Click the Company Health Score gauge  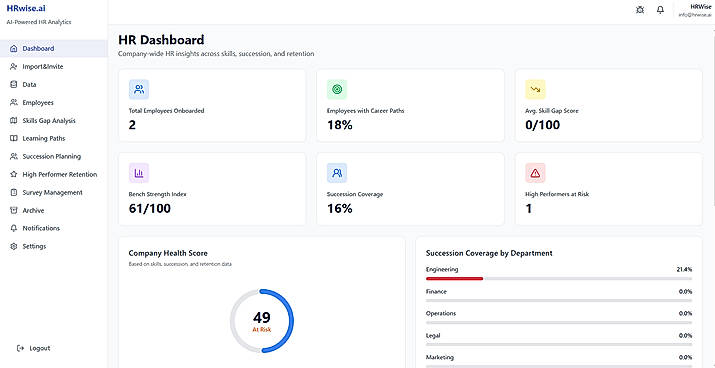click(262, 321)
